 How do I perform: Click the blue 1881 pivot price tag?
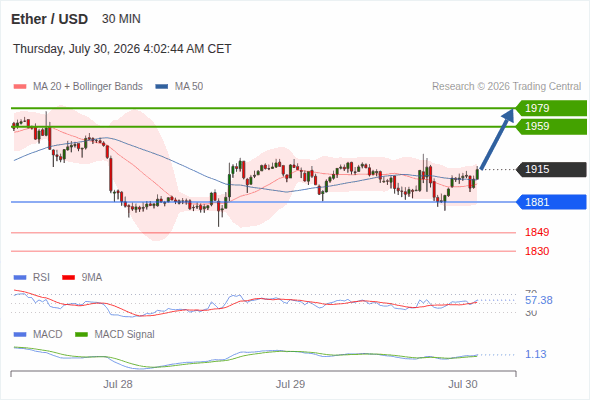(551, 202)
